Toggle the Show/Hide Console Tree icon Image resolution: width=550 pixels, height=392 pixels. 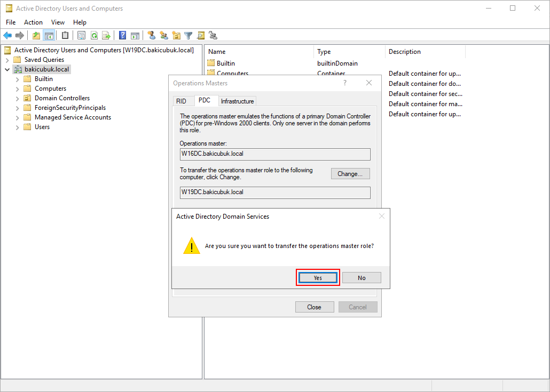tap(49, 36)
